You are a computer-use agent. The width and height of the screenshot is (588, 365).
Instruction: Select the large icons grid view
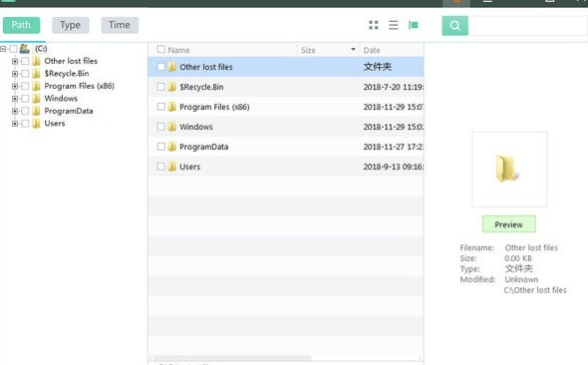[374, 25]
